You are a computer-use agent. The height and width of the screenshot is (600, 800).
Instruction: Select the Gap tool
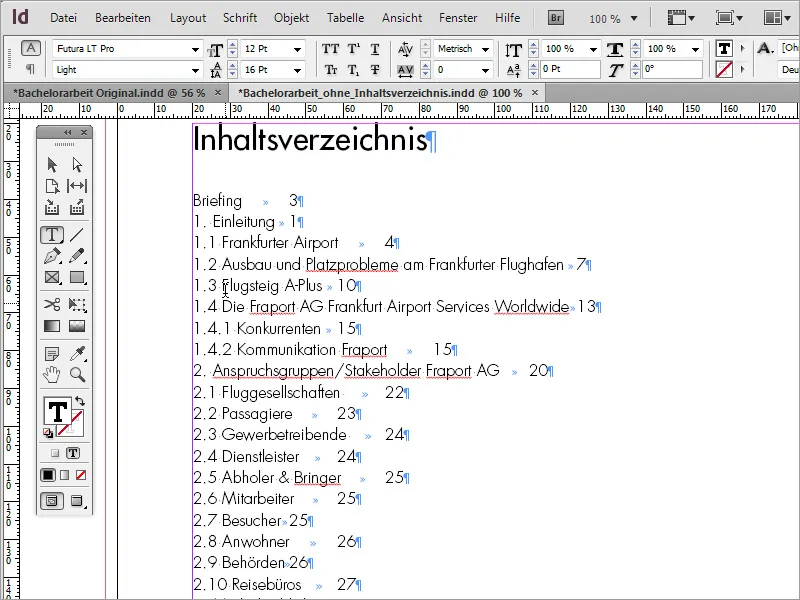pos(77,186)
